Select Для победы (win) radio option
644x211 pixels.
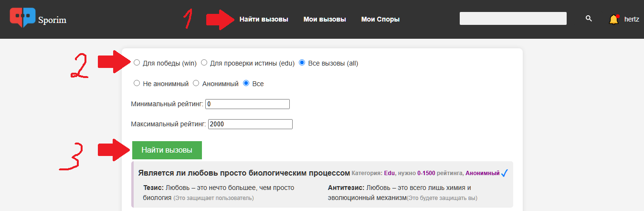[x=137, y=63]
